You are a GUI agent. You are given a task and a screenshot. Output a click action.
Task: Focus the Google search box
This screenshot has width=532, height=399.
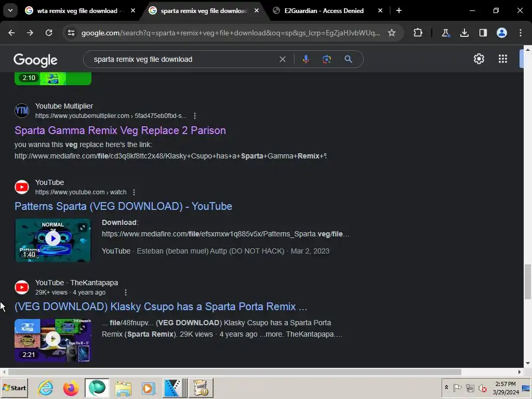[x=183, y=59]
